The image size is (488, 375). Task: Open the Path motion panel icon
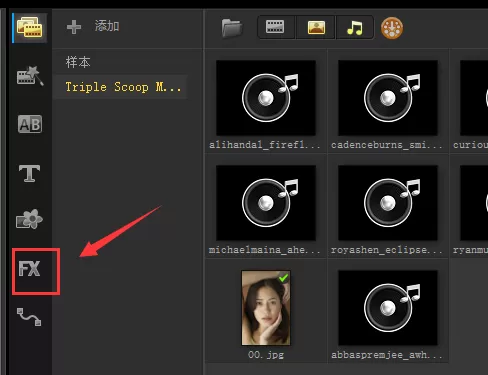coord(29,317)
